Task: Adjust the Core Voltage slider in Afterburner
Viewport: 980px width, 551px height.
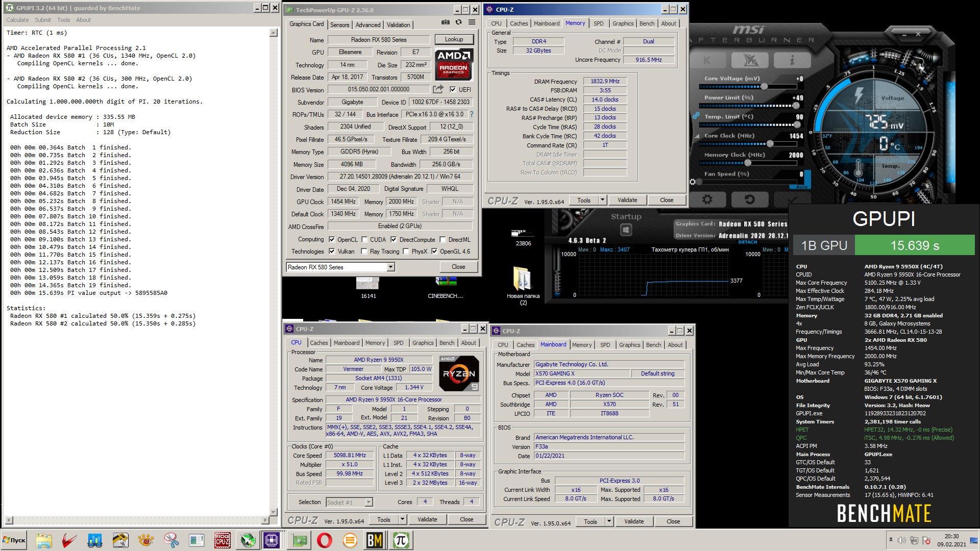Action: click(749, 87)
